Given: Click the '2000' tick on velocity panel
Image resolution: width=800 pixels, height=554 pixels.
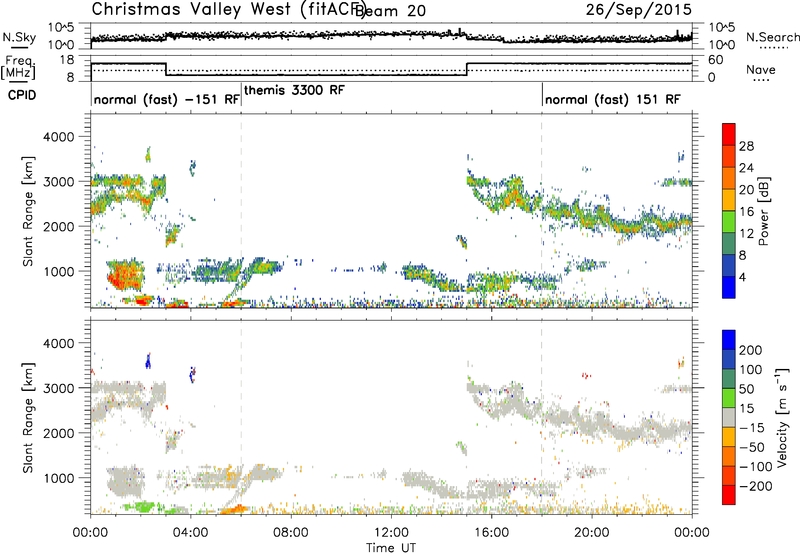Looking at the screenshot, I should pyautogui.click(x=59, y=433).
